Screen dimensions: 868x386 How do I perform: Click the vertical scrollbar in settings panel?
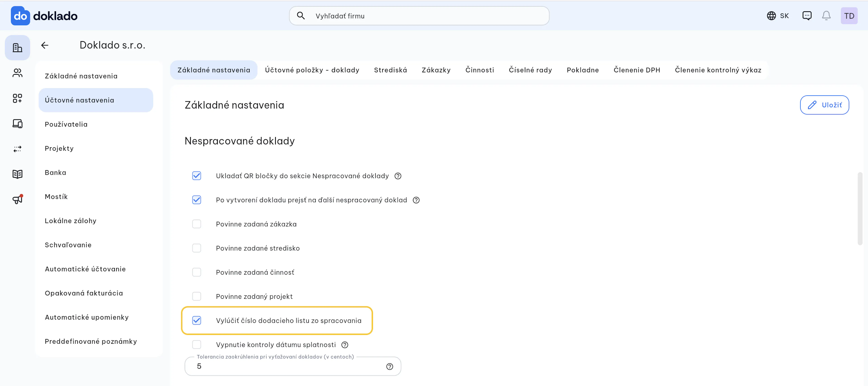coord(860,209)
